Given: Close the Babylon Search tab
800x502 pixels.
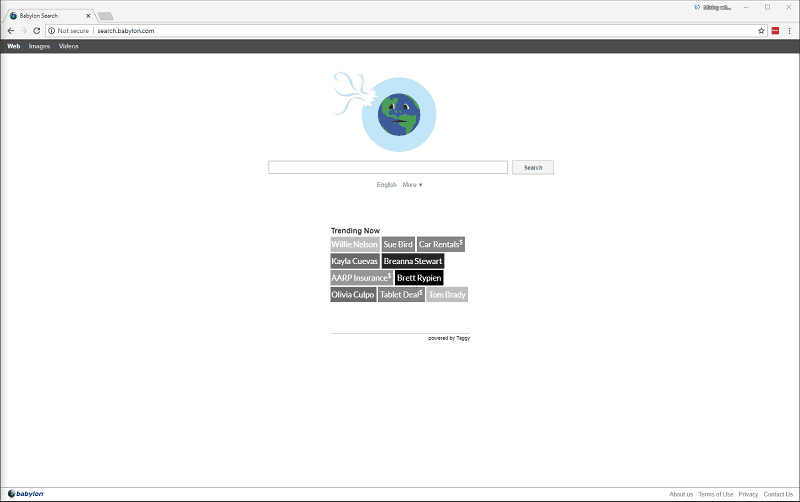Looking at the screenshot, I should click(88, 16).
